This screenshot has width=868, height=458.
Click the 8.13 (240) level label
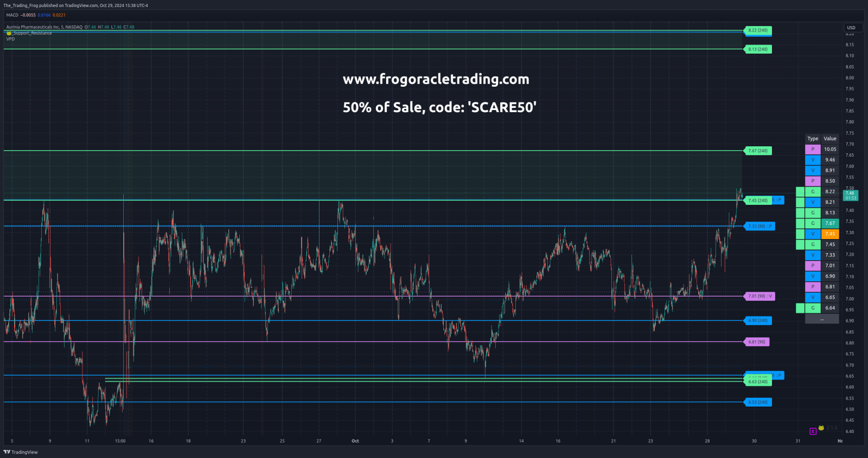point(758,49)
